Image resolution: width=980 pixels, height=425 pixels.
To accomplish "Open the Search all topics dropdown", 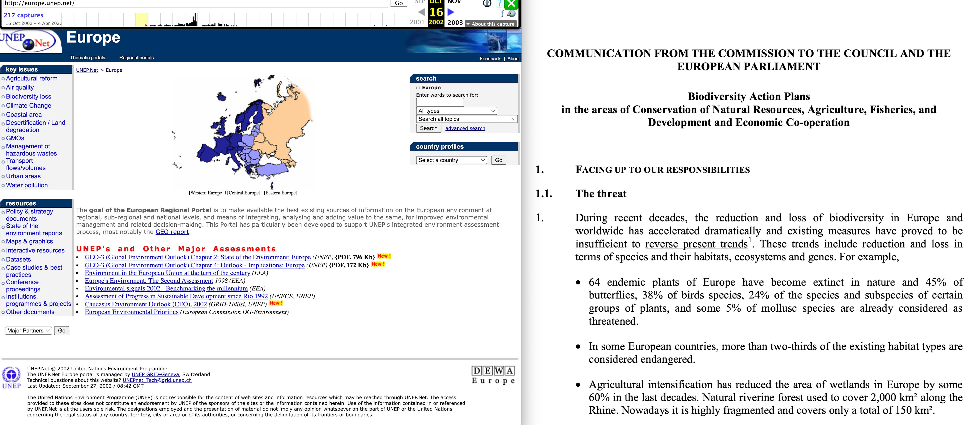I will click(467, 119).
